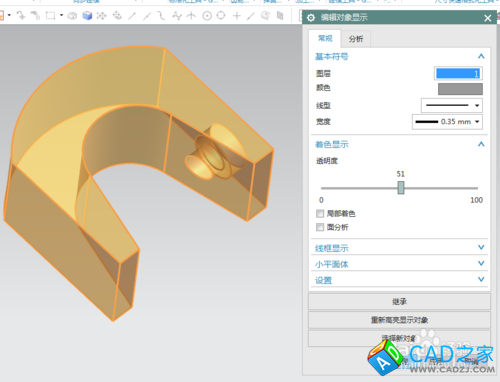The height and width of the screenshot is (382, 500).
Task: Select the zigzag polyline snap icon
Action: [x=177, y=15]
